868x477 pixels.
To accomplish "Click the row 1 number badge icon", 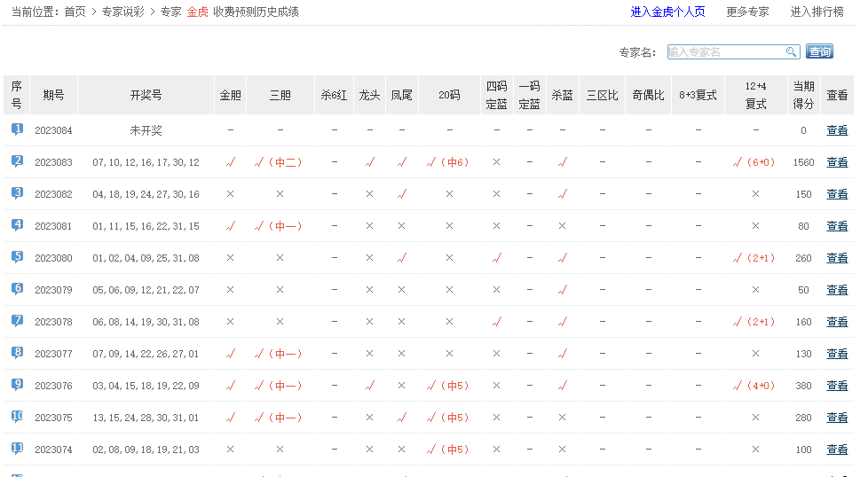I will (17, 129).
